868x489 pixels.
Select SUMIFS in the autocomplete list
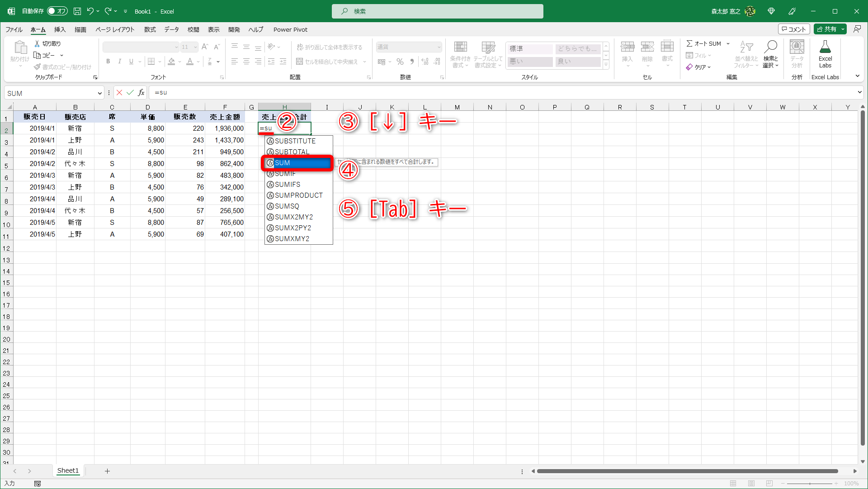pyautogui.click(x=287, y=185)
